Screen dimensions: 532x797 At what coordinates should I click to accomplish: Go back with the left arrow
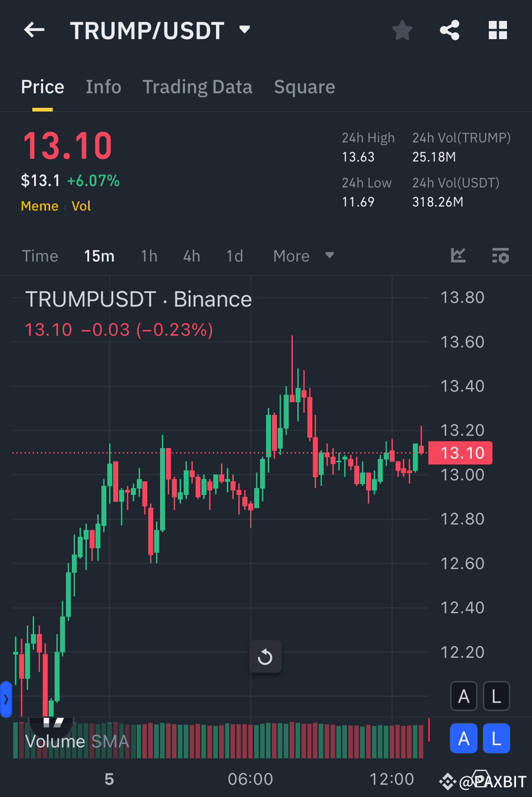coord(34,30)
